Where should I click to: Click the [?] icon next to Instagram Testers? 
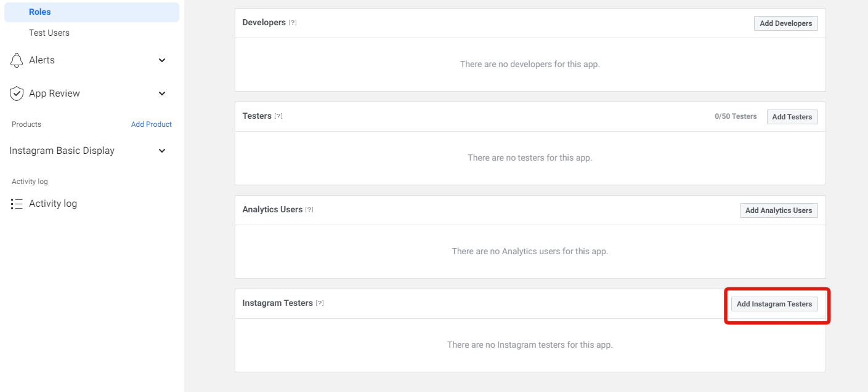tap(320, 303)
